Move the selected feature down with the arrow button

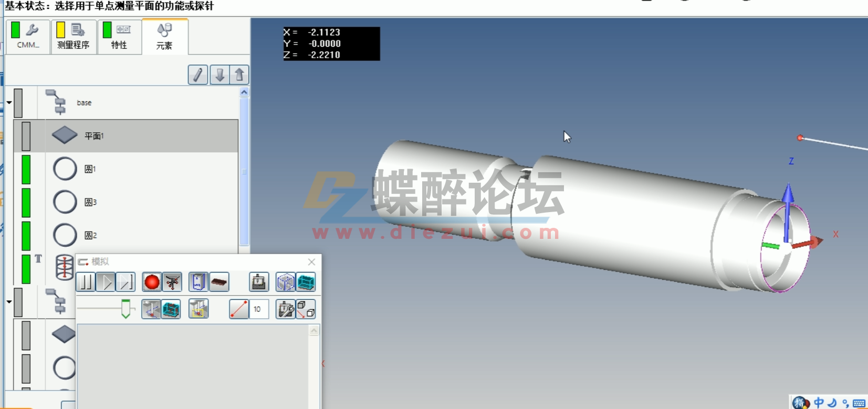pyautogui.click(x=219, y=75)
